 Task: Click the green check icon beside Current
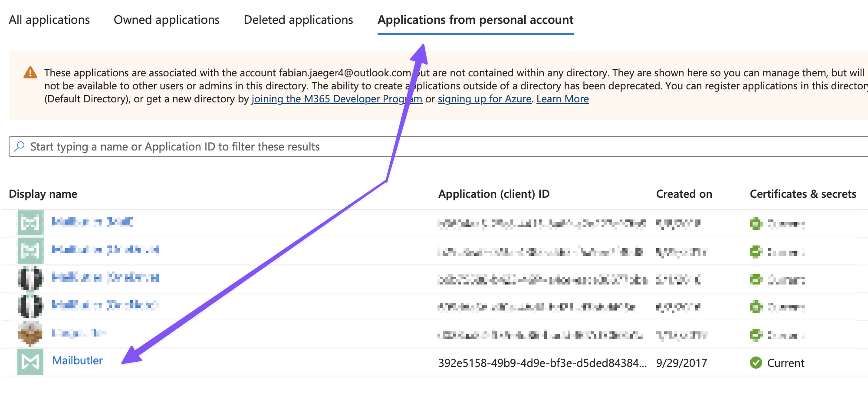756,363
